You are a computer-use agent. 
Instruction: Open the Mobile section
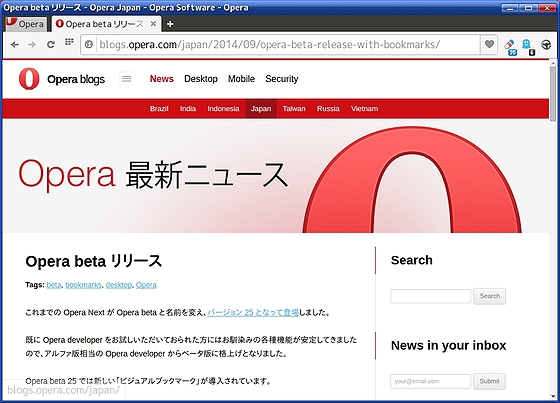[x=241, y=79]
